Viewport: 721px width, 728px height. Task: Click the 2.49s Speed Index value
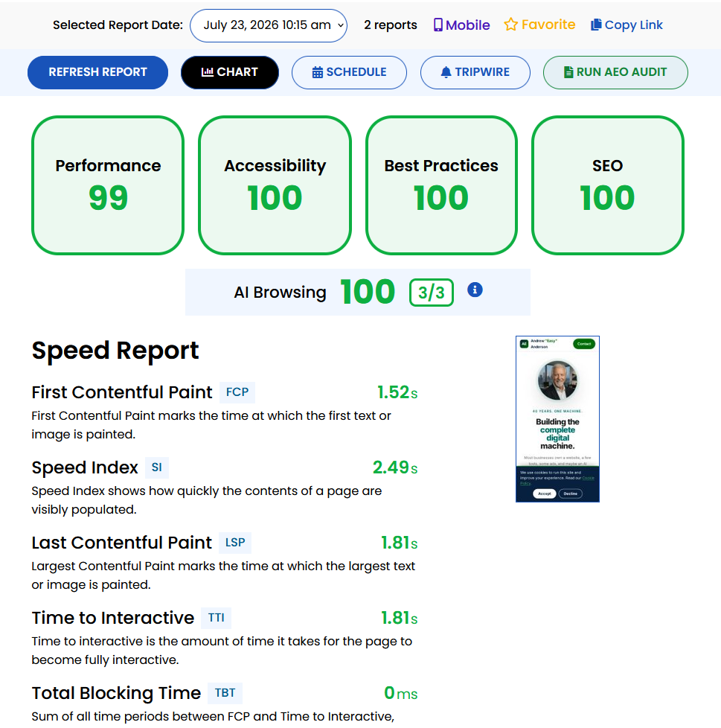pos(395,467)
